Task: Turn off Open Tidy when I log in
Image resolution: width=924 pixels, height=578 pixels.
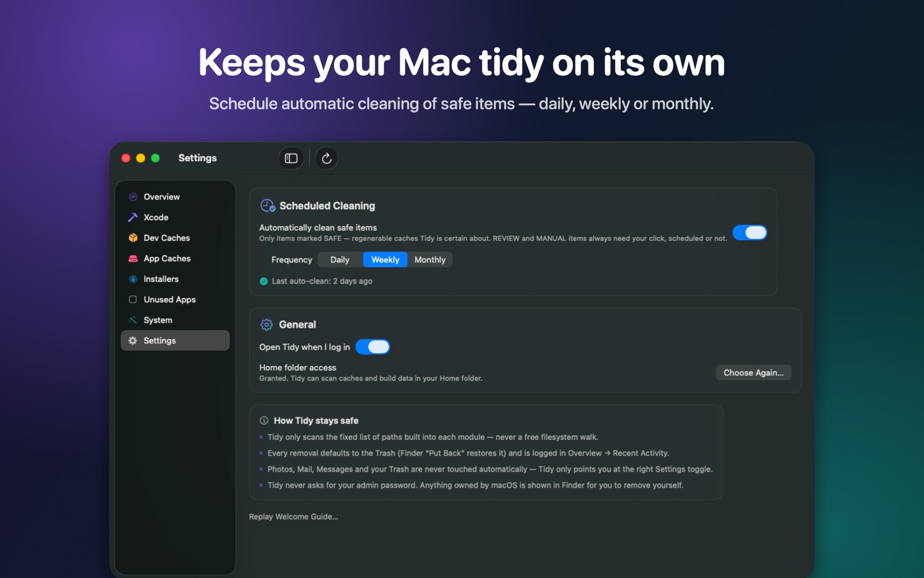Action: [x=372, y=347]
